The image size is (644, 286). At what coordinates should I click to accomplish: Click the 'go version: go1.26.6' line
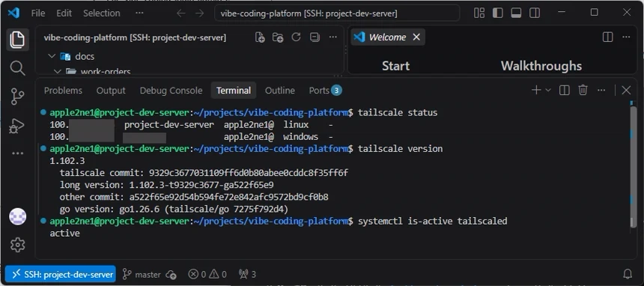[174, 209]
